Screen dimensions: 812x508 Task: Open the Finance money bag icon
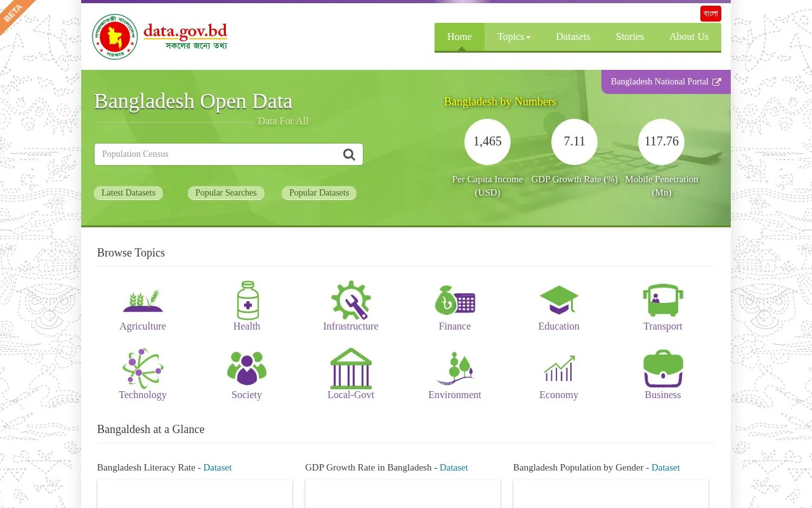[455, 300]
